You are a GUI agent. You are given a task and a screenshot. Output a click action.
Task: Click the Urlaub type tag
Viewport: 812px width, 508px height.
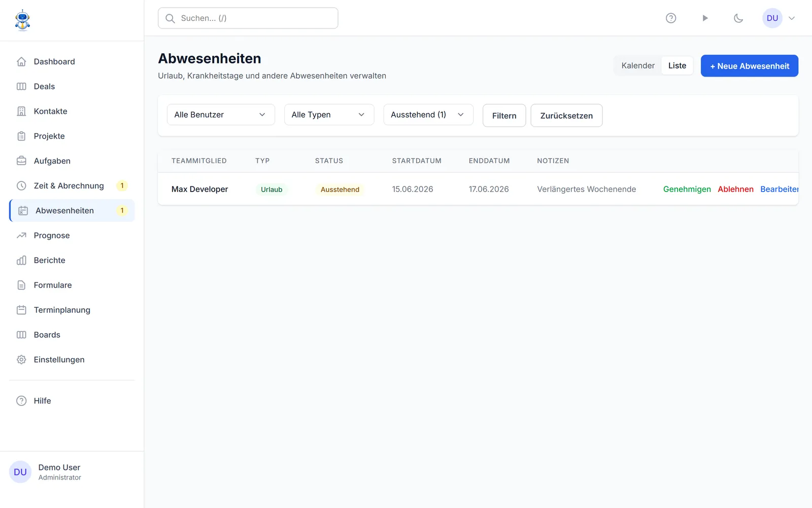(272, 189)
